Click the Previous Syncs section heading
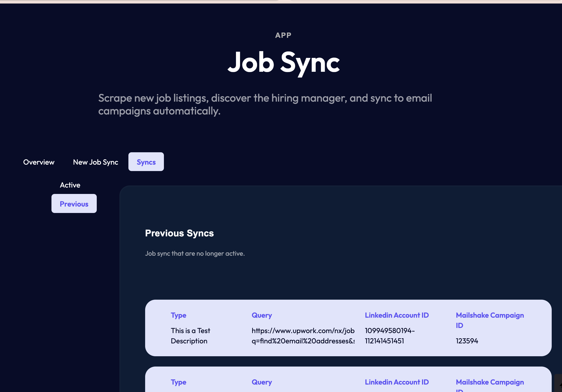Image resolution: width=562 pixels, height=392 pixels. click(179, 233)
